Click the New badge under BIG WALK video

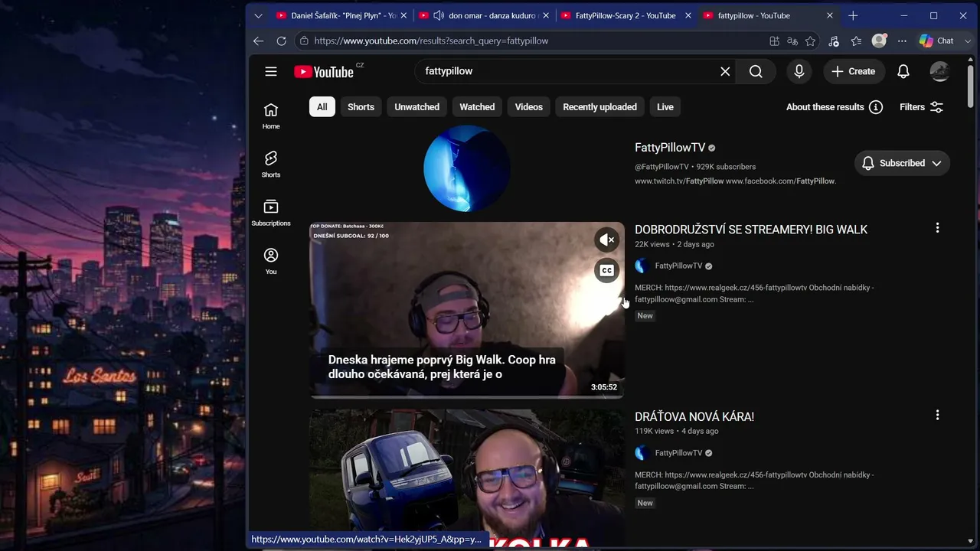(x=645, y=316)
